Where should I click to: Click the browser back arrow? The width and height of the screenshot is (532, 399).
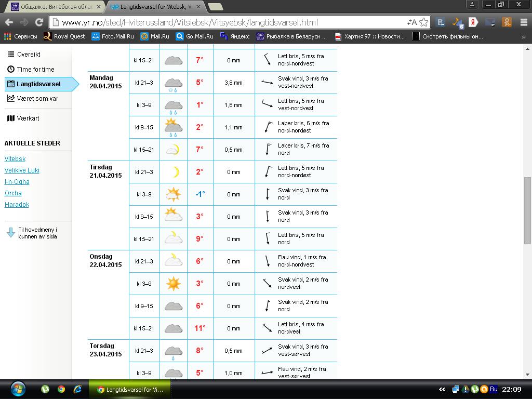(9, 22)
